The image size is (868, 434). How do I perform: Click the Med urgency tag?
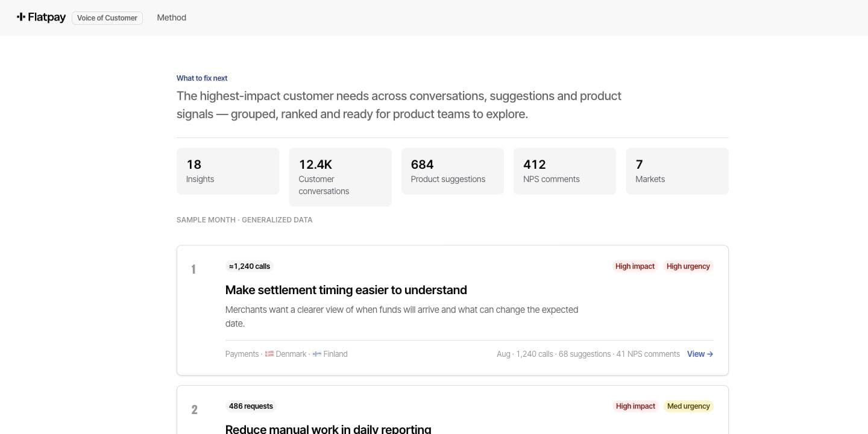688,406
